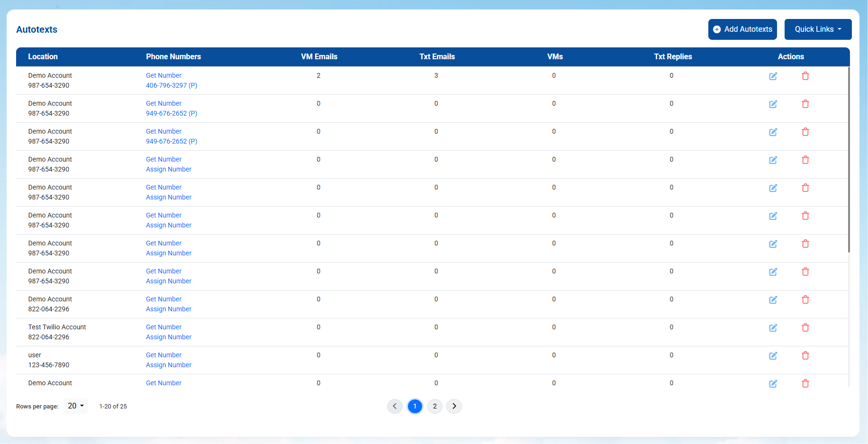Delete the autotext for user 123-456-7890
This screenshot has width=868, height=444.
pyautogui.click(x=805, y=355)
